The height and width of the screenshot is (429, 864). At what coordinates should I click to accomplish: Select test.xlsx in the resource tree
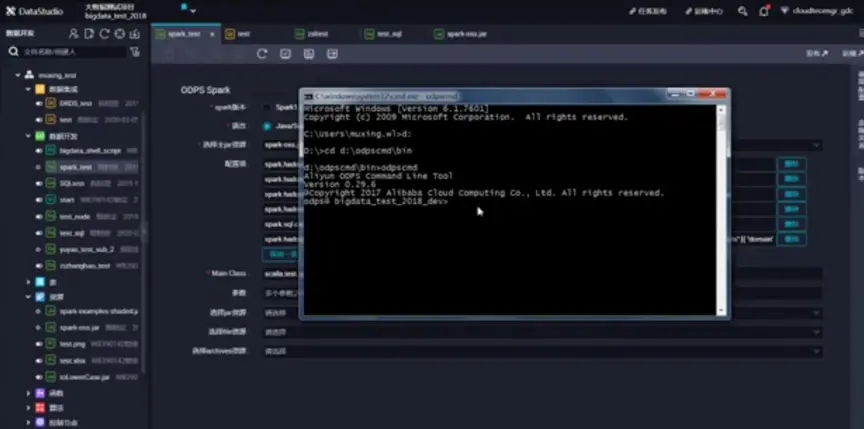coord(72,361)
